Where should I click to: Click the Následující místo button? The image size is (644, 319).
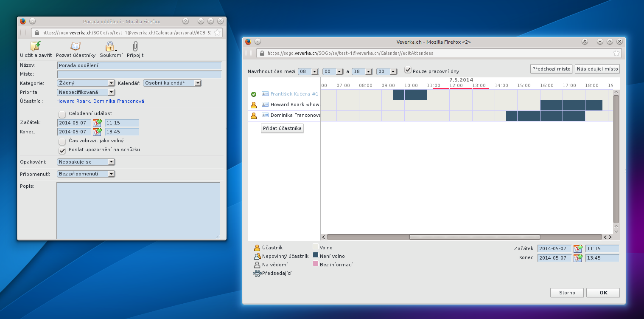click(x=597, y=69)
